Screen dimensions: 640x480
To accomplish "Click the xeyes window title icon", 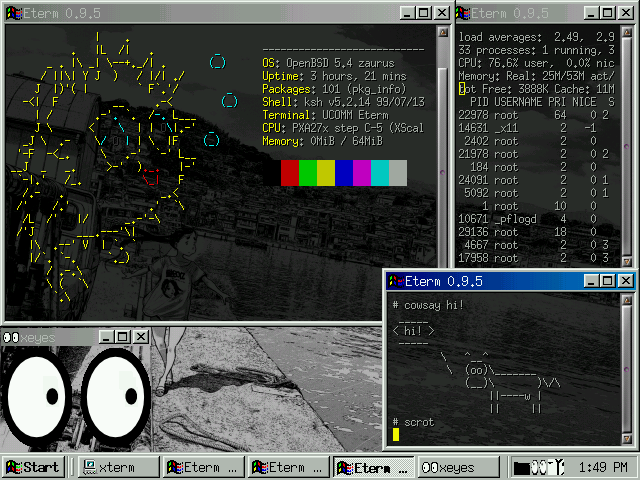I will [11, 338].
